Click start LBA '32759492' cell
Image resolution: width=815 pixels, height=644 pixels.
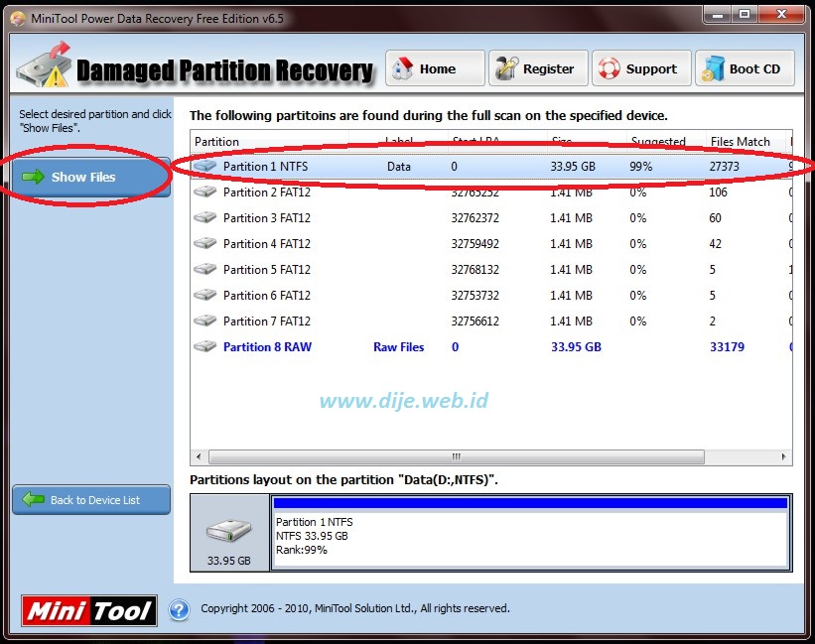[475, 243]
